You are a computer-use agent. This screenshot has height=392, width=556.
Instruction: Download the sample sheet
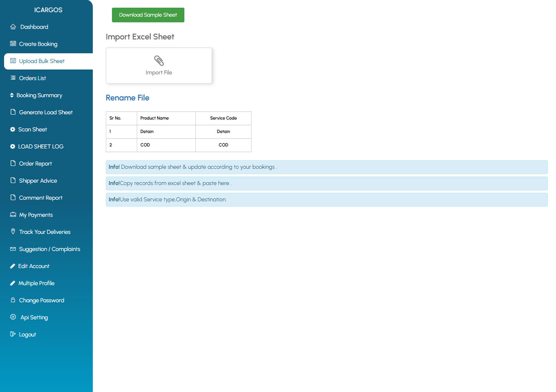pyautogui.click(x=148, y=15)
